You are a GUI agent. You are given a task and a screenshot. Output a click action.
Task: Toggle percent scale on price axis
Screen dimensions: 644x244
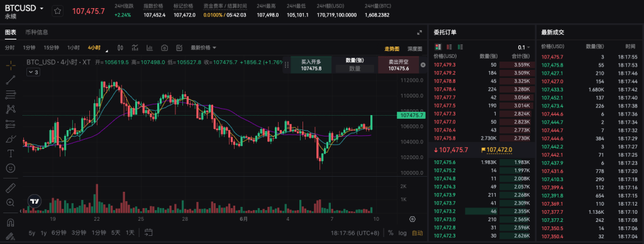click(391, 233)
